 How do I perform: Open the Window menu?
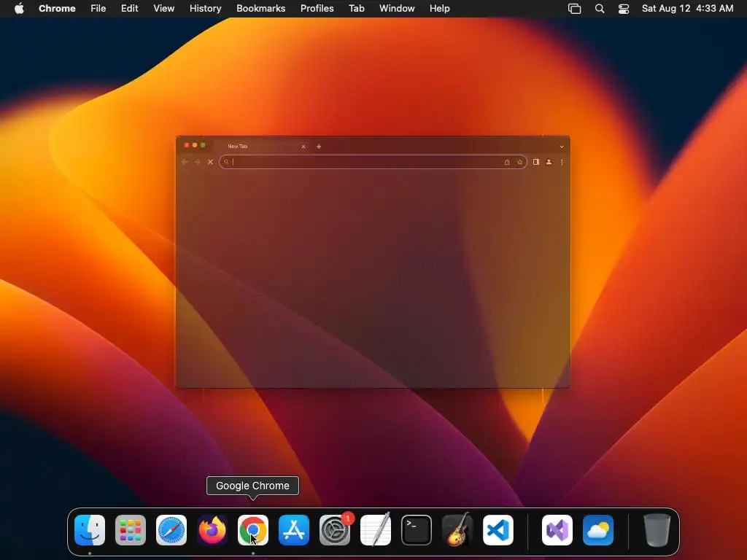pyautogui.click(x=397, y=9)
